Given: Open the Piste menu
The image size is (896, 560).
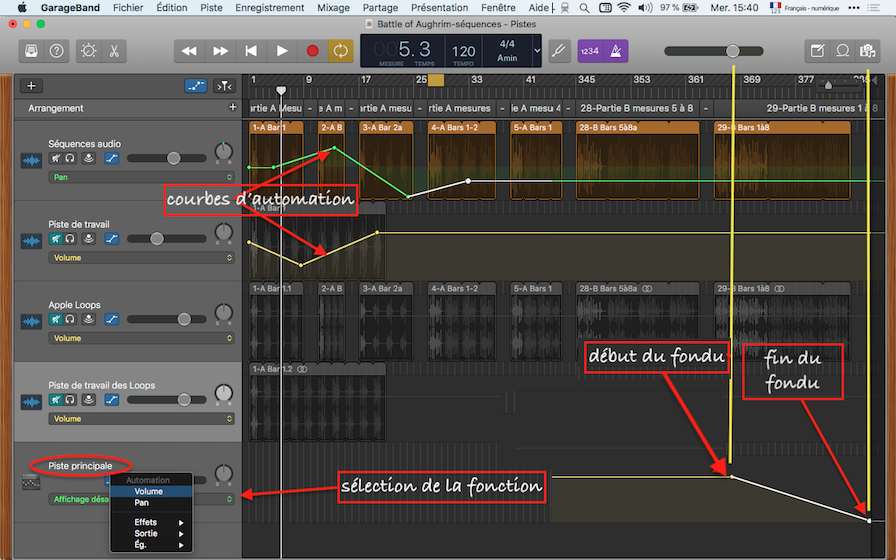Looking at the screenshot, I should (211, 7).
